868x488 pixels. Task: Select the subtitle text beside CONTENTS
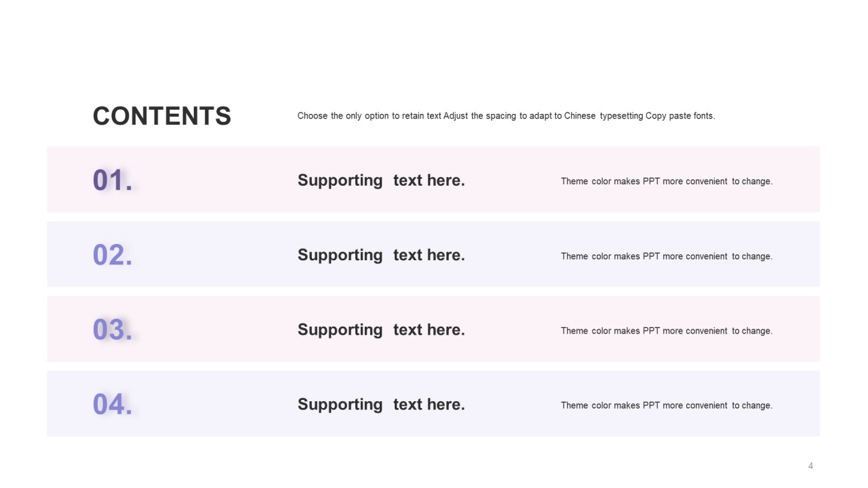506,116
